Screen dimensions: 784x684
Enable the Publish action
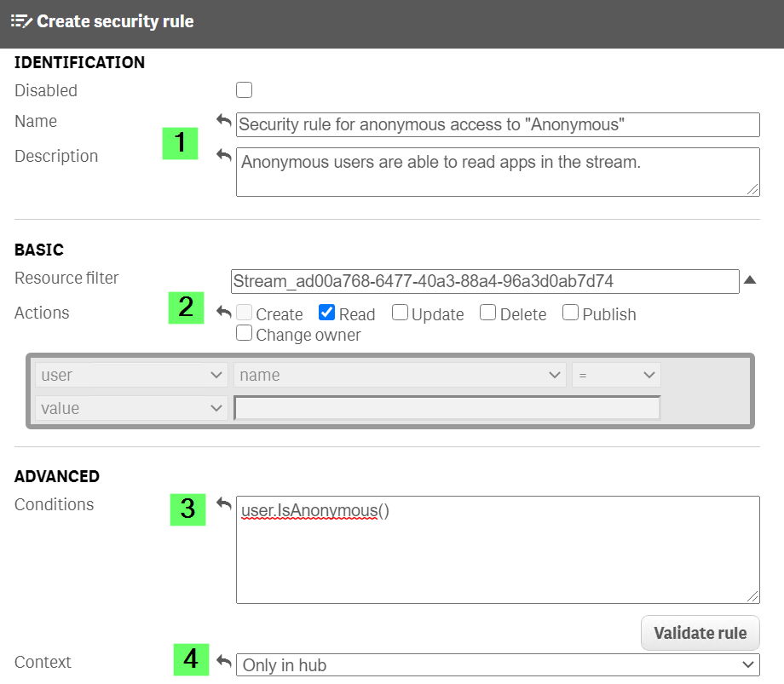pyautogui.click(x=570, y=313)
